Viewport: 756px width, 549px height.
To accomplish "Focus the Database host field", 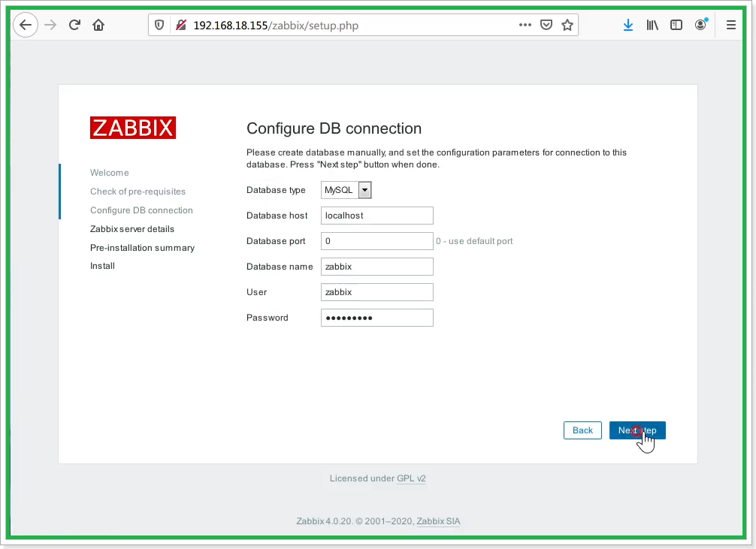I will point(377,216).
